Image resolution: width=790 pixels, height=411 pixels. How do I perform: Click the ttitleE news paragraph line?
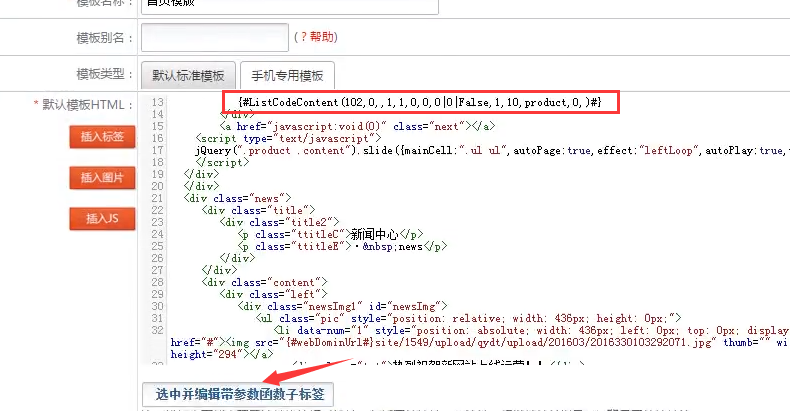[x=342, y=246]
